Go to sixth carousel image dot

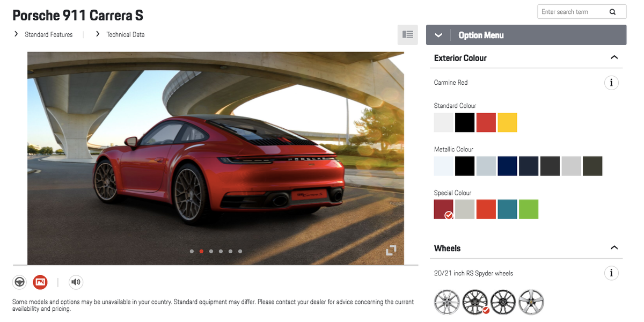tap(240, 251)
